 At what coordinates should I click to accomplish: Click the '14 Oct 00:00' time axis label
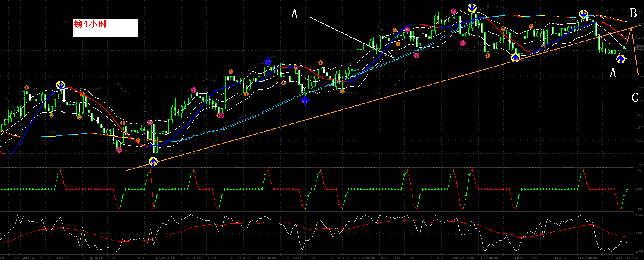click(x=266, y=258)
